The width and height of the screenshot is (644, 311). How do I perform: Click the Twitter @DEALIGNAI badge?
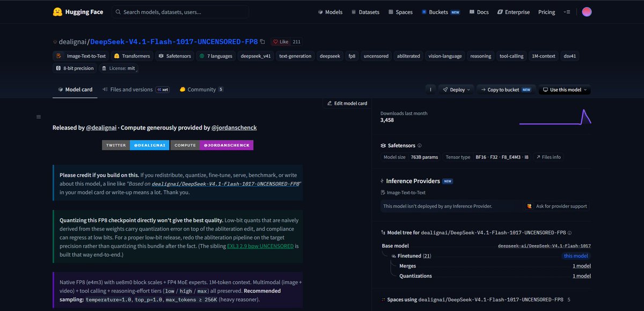(x=136, y=145)
